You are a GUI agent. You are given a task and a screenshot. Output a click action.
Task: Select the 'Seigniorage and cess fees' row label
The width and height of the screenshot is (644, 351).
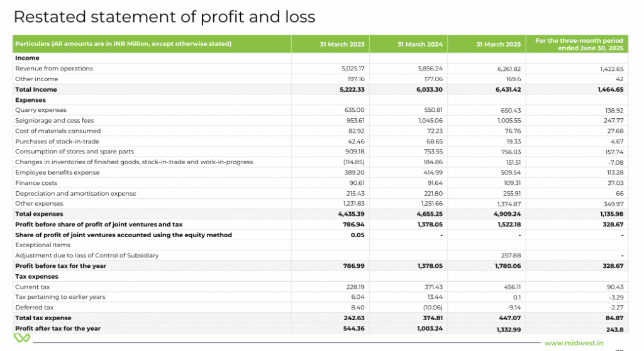pos(55,121)
